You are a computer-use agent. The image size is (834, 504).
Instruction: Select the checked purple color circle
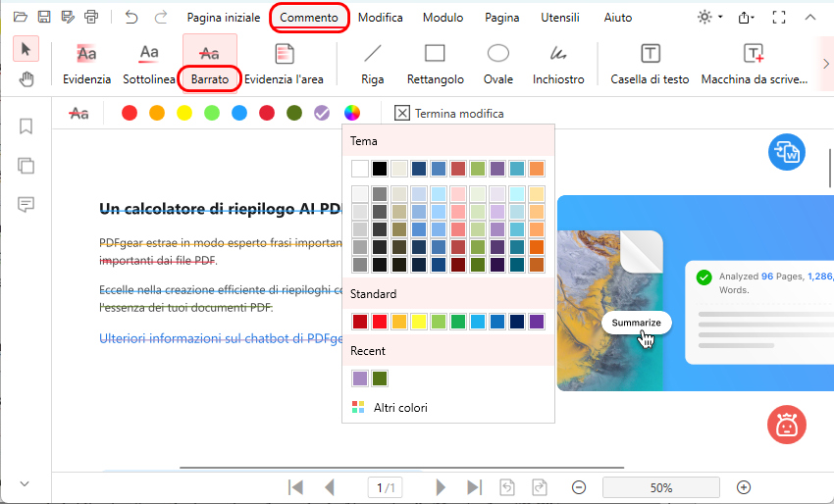322,113
